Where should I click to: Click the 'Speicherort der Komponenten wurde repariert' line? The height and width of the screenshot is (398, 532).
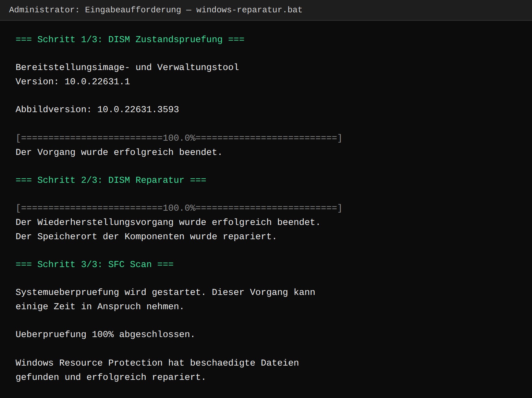pyautogui.click(x=146, y=236)
